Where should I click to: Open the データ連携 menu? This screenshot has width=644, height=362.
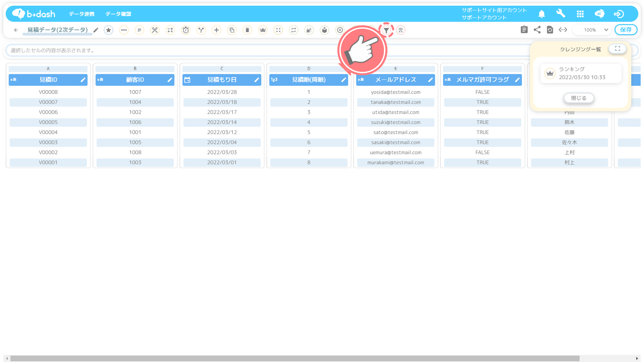tap(81, 14)
